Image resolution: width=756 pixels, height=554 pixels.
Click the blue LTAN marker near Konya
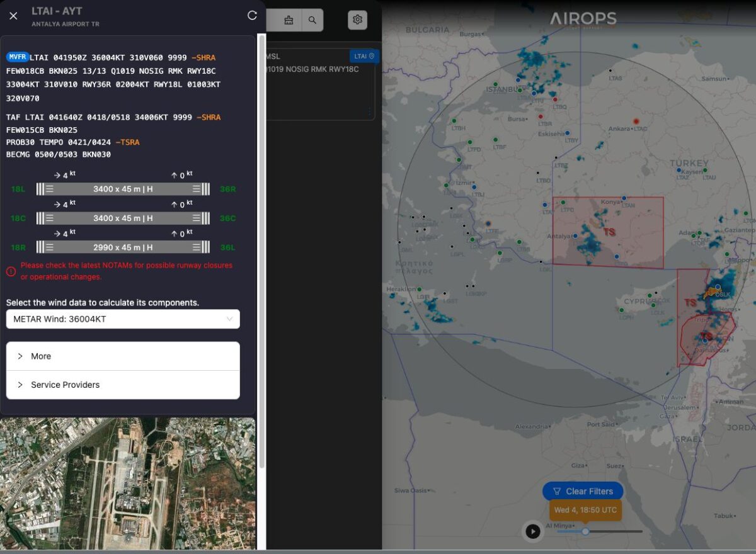click(x=624, y=198)
